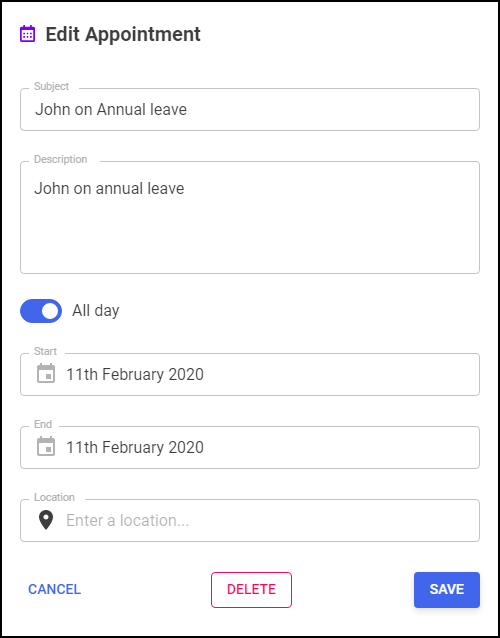Image resolution: width=500 pixels, height=638 pixels.
Task: Save the appointment changes
Action: [x=447, y=590]
